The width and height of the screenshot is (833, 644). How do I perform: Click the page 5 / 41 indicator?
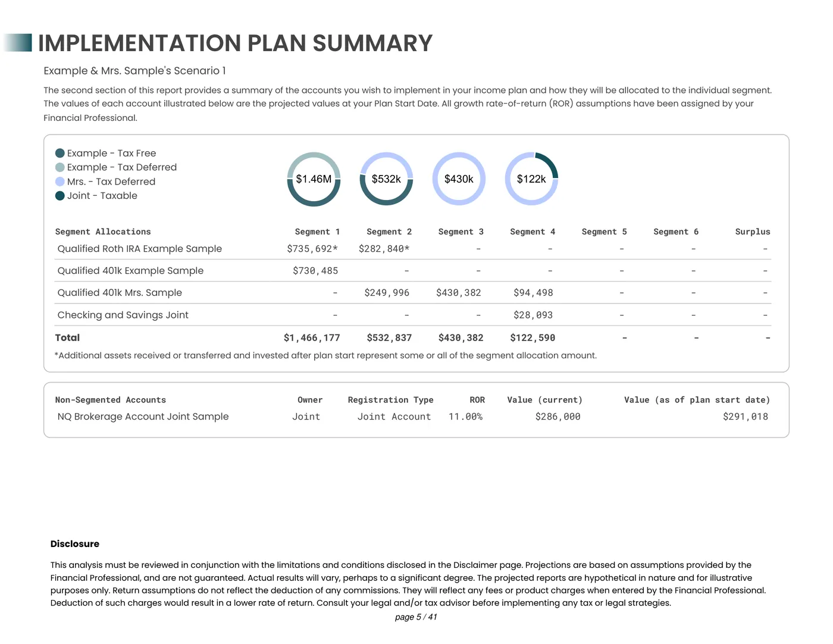(416, 617)
